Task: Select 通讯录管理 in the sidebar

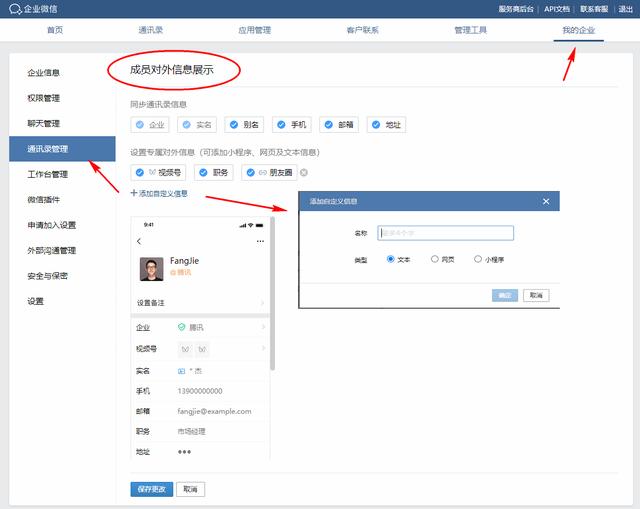Action: 62,149
